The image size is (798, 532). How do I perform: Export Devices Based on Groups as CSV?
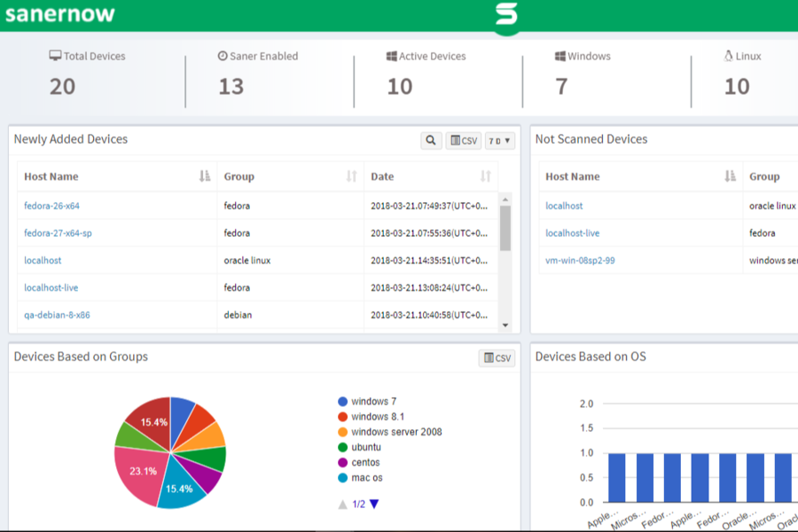pos(497,358)
